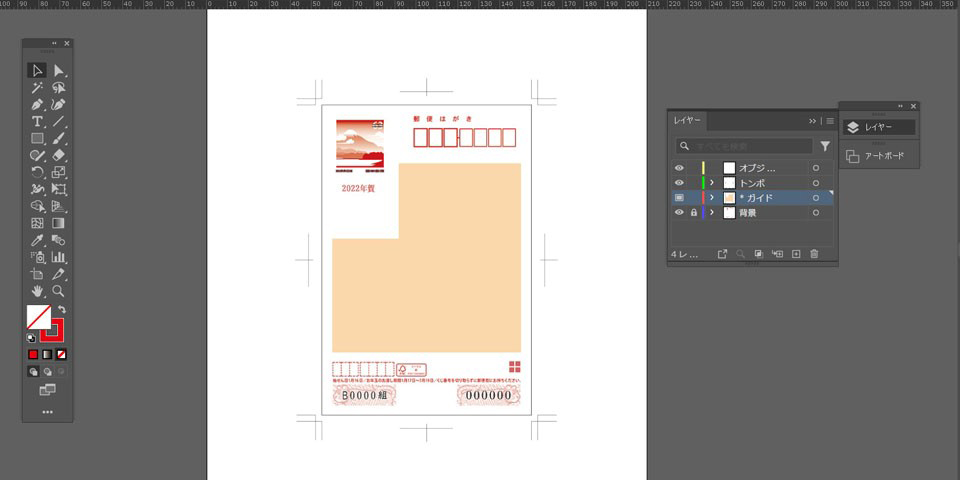Image resolution: width=960 pixels, height=480 pixels.
Task: Click the delete layer trash icon
Action: click(814, 254)
